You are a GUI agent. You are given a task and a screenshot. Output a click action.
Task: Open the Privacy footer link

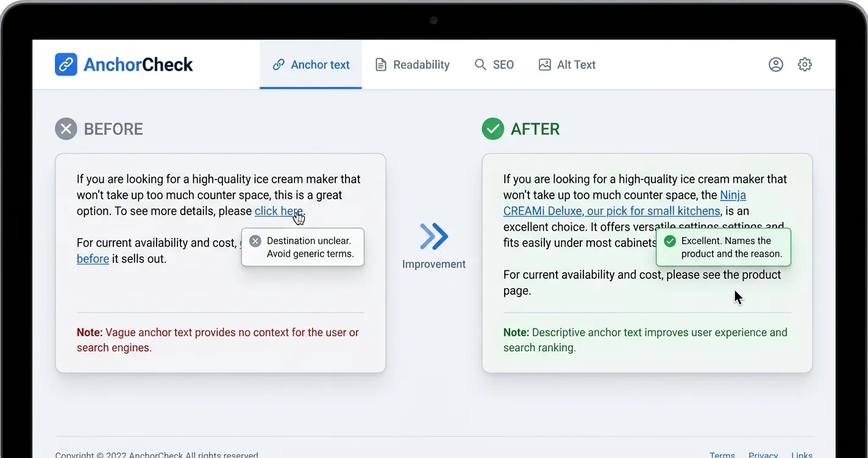(763, 454)
